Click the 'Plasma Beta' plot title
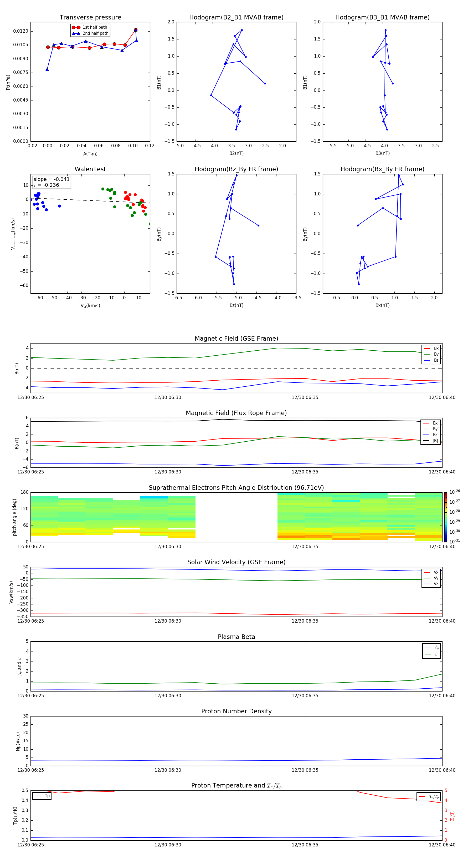 click(236, 637)
